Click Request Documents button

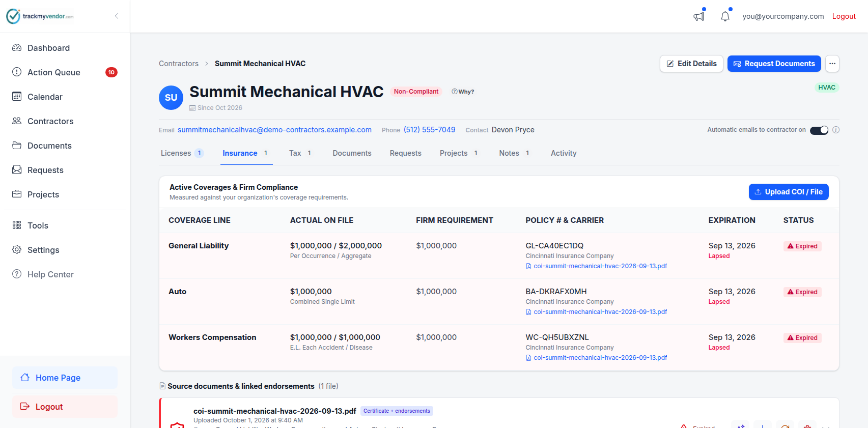pos(774,64)
